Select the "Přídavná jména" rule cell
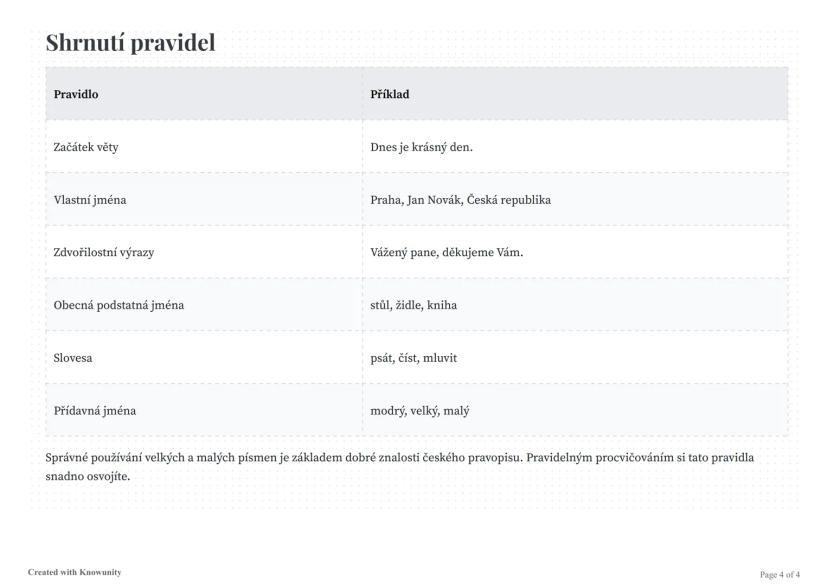 (95, 410)
